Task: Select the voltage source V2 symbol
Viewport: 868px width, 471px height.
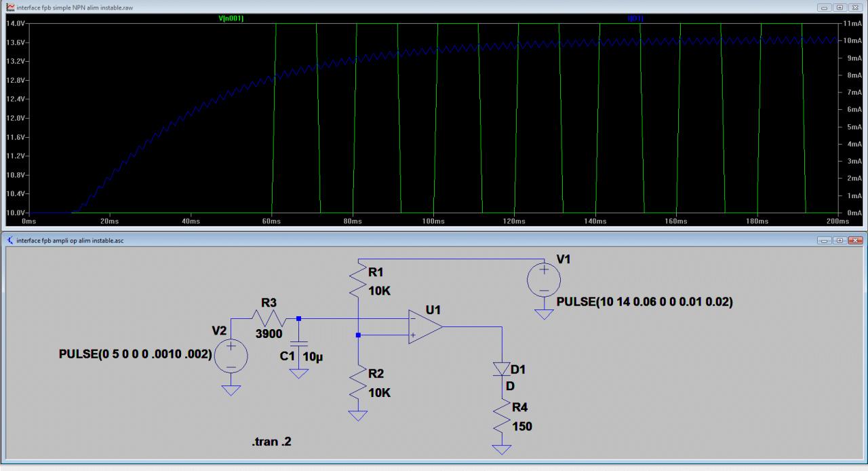Action: click(x=231, y=355)
